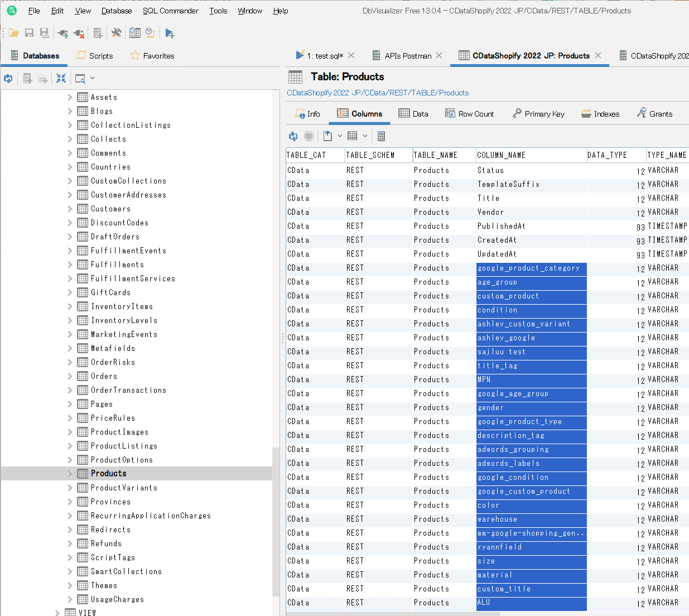Open Tool Properties wrench icon
The width and height of the screenshot is (689, 616).
point(116,33)
